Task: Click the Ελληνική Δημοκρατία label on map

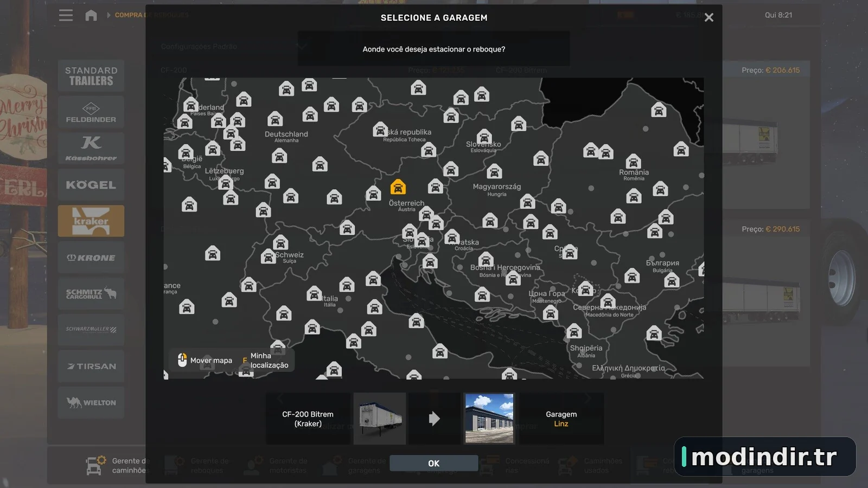Action: [628, 368]
